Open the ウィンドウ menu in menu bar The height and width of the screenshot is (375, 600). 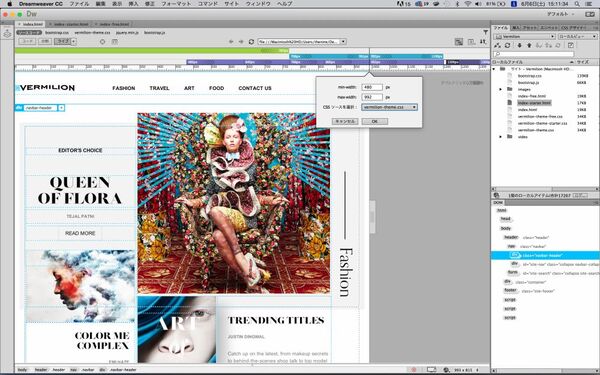[258, 4]
